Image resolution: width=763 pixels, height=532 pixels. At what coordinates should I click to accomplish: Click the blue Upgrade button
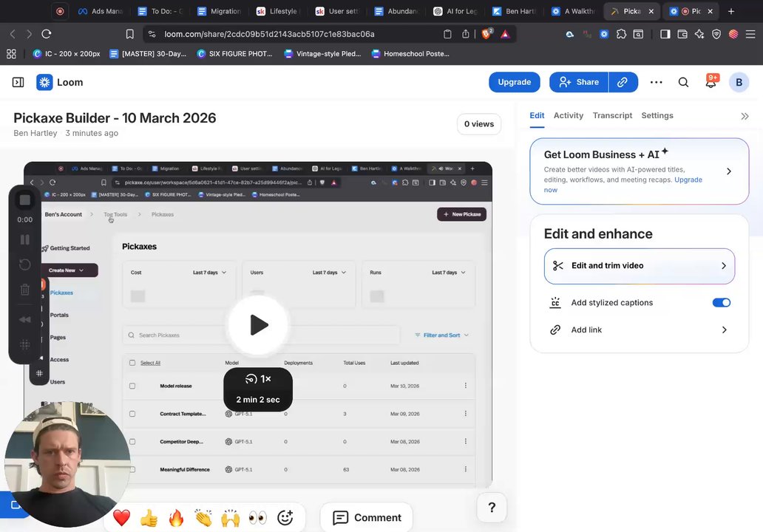[515, 82]
